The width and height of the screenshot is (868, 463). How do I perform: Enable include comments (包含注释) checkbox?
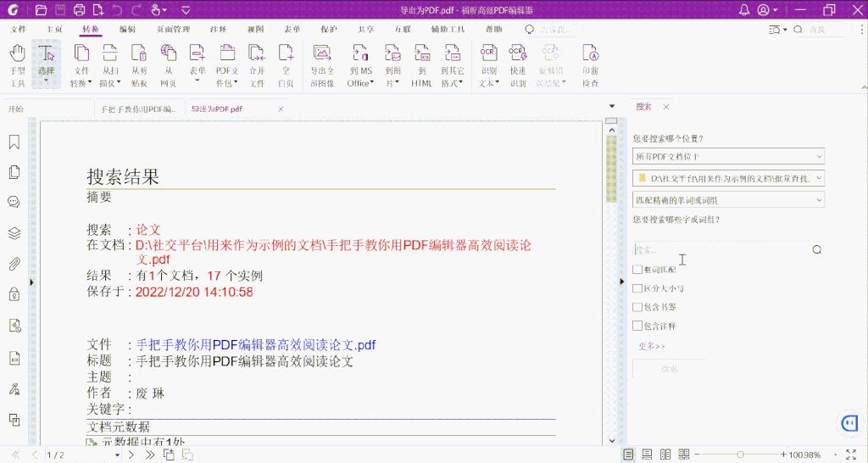tap(637, 326)
